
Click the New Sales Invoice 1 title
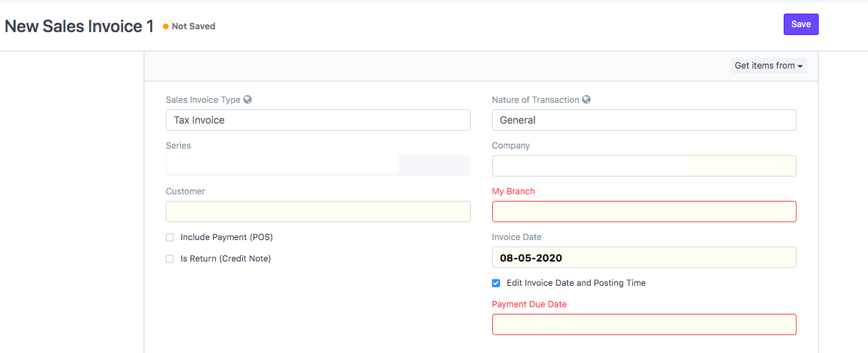pos(79,26)
